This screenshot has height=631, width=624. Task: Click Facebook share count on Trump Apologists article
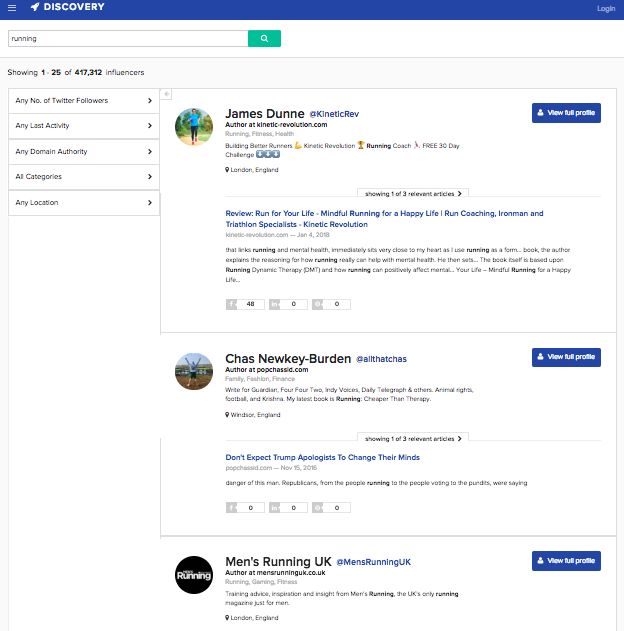tap(245, 508)
